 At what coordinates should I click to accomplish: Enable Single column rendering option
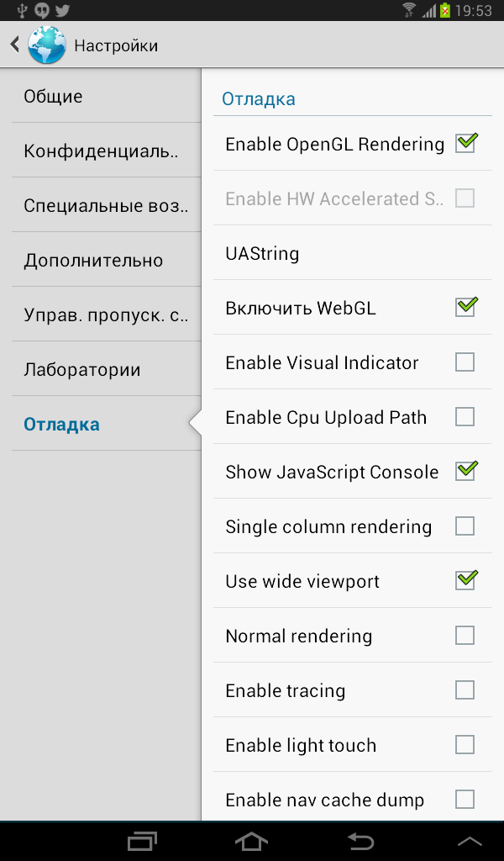pos(465,526)
